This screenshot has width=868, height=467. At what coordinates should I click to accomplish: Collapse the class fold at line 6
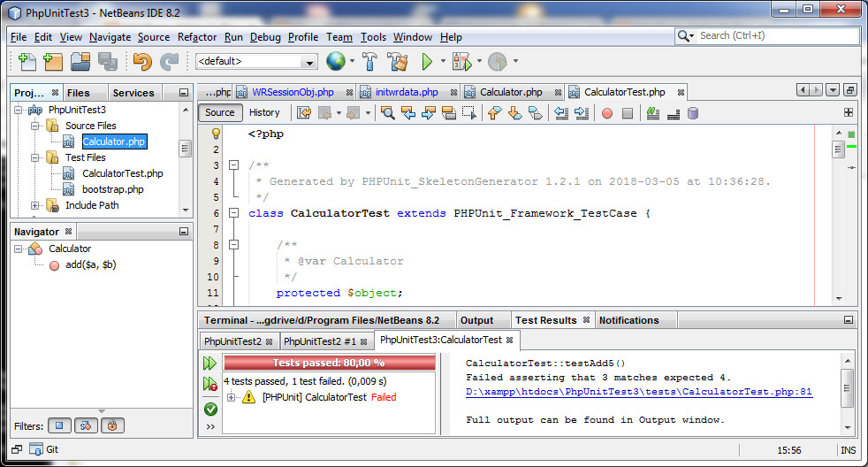click(x=234, y=213)
